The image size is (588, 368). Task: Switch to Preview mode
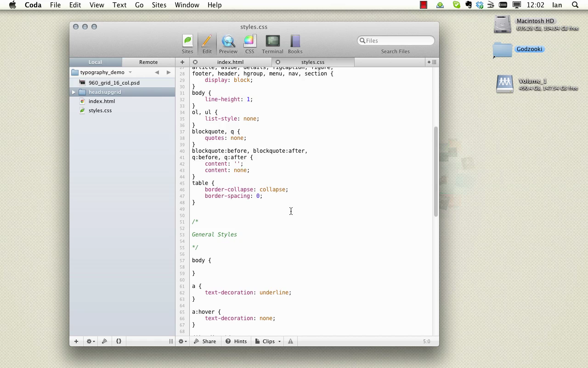tap(228, 44)
